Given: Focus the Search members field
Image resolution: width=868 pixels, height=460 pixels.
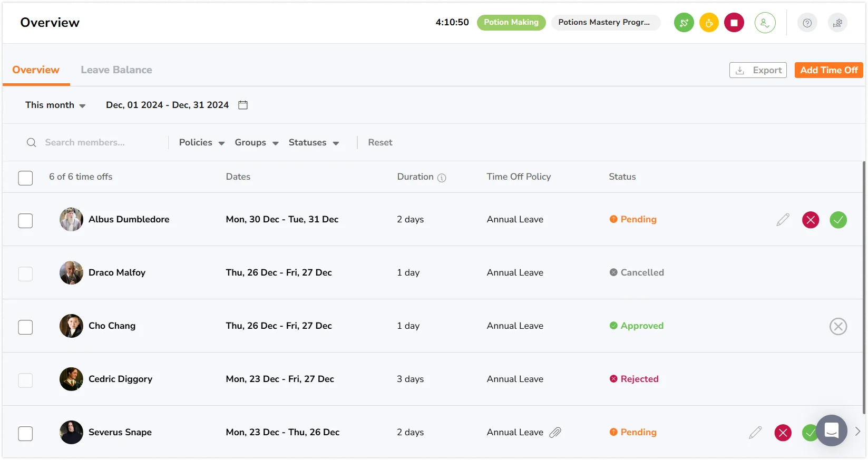Looking at the screenshot, I should click(84, 142).
